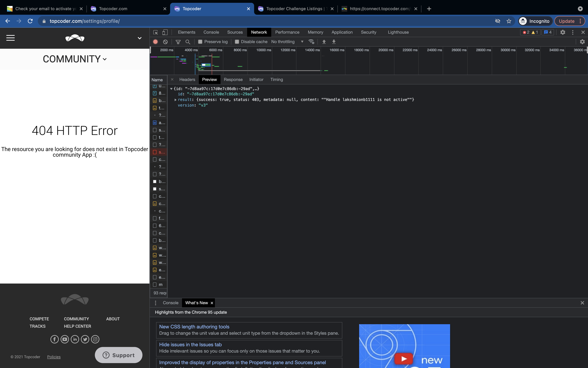Open a new browser tab
Viewport: 588px width, 368px height.
(429, 9)
